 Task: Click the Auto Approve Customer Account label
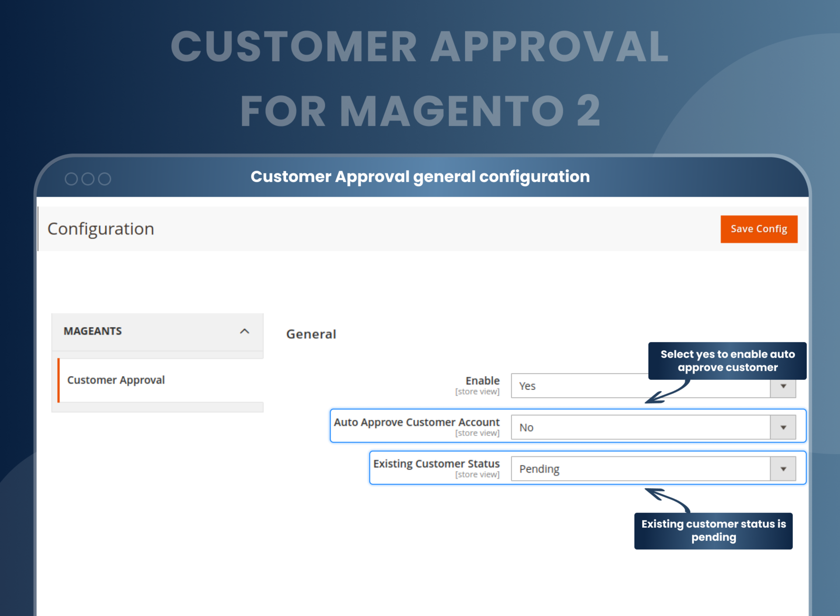tap(416, 422)
